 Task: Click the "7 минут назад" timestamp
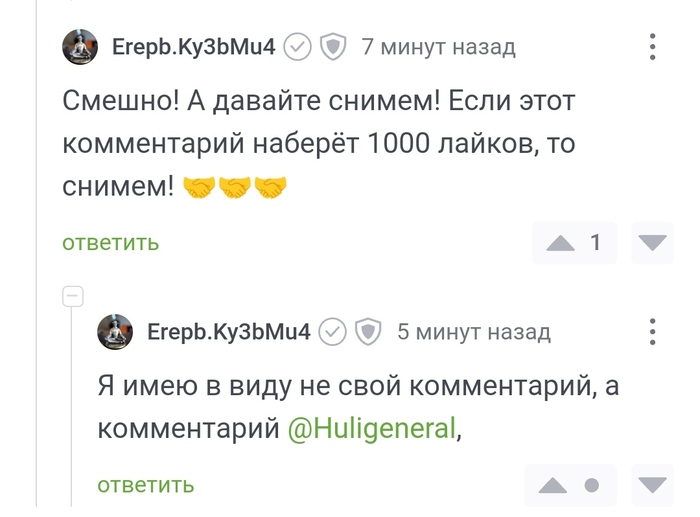pyautogui.click(x=438, y=47)
